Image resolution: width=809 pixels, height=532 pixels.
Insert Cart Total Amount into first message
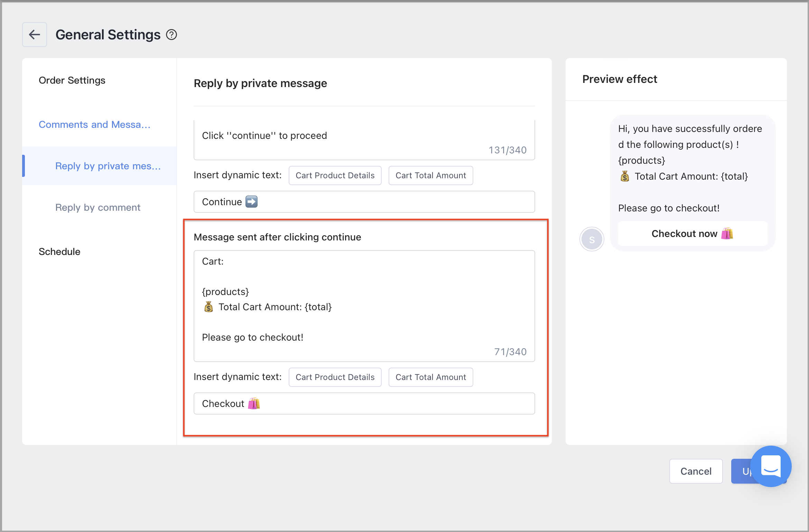(431, 175)
